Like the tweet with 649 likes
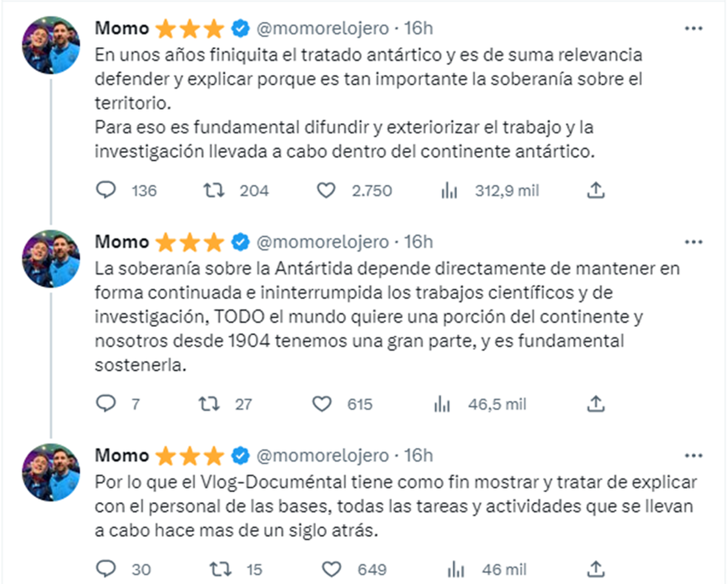The width and height of the screenshot is (728, 584). tap(331, 569)
